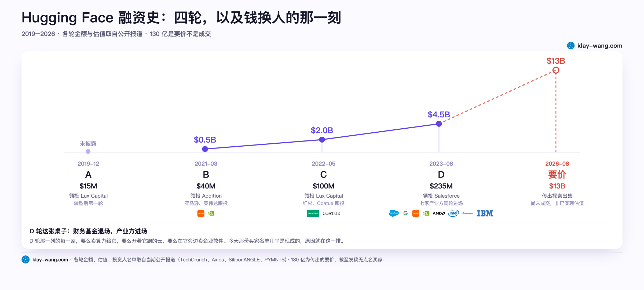Viewport: 644px width, 290px height.
Task: Click the Intel logo
Action: point(453,213)
